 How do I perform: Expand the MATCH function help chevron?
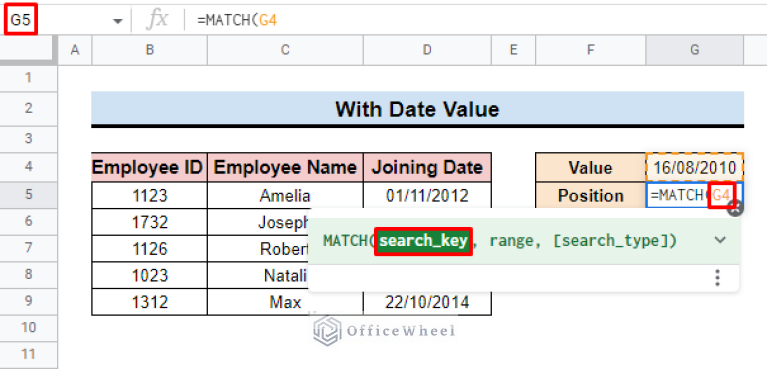[720, 240]
